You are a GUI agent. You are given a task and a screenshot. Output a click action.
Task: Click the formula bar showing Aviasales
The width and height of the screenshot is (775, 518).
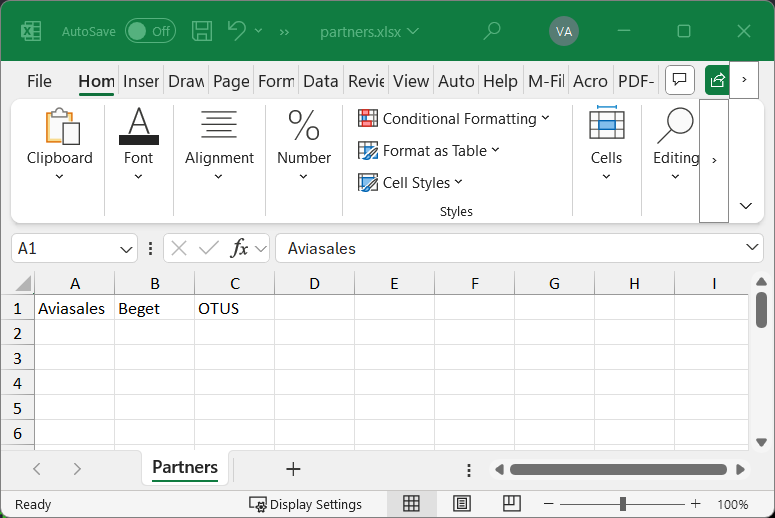[509, 248]
